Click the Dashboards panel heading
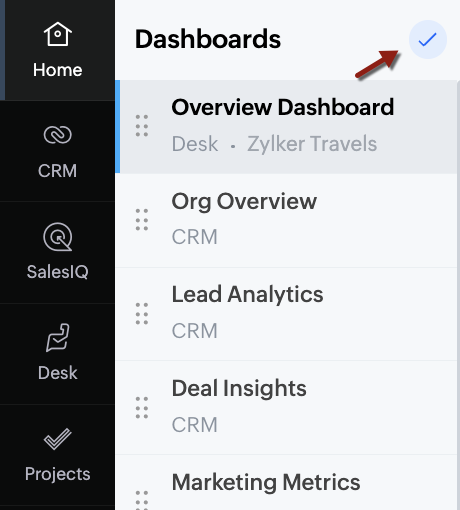Screen dimensions: 460x510 pos(208,39)
